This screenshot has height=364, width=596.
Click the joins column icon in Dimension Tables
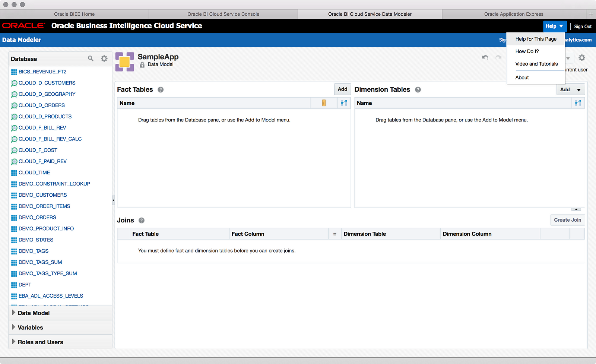coord(578,103)
